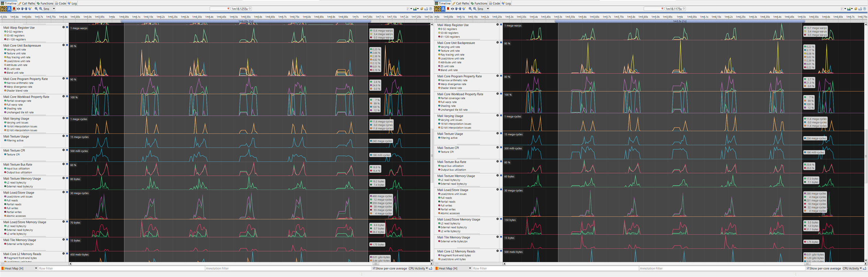Click the help icon in the left window toolbar
Viewport: 868px width, 277px height.
431,9
